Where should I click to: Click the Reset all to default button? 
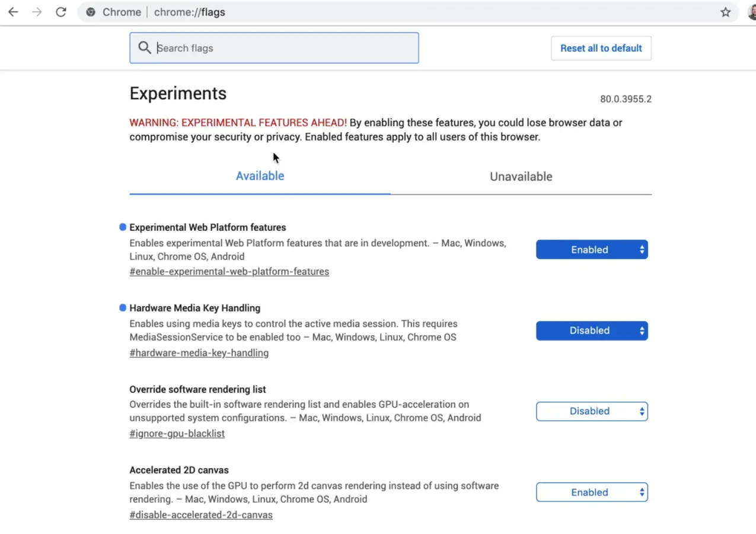tap(601, 48)
